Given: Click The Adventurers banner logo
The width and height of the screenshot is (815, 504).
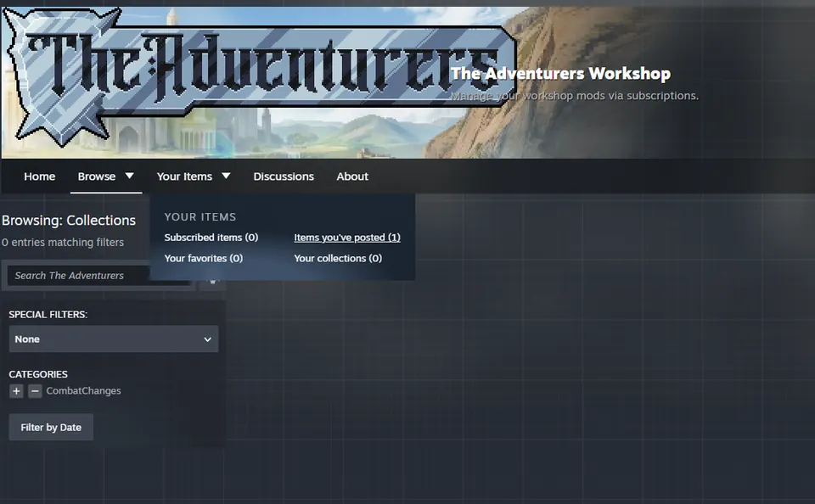Looking at the screenshot, I should [260, 76].
